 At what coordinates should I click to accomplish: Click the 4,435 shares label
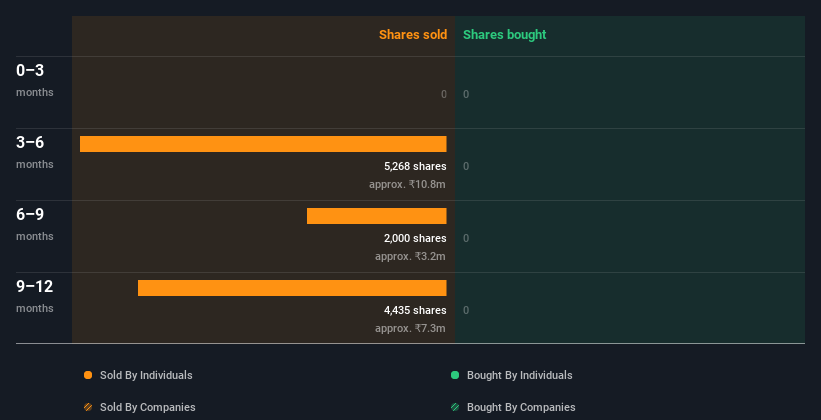pyautogui.click(x=415, y=310)
